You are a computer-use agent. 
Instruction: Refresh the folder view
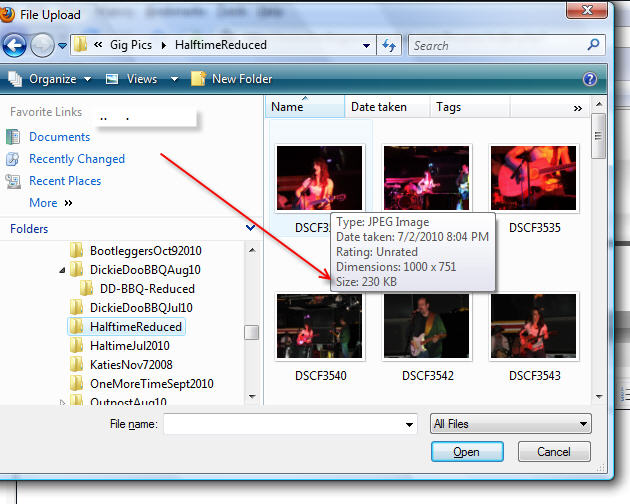(389, 45)
